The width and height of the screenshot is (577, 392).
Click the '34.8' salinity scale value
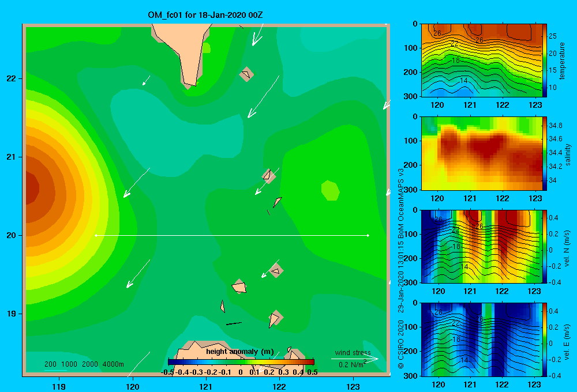555,126
